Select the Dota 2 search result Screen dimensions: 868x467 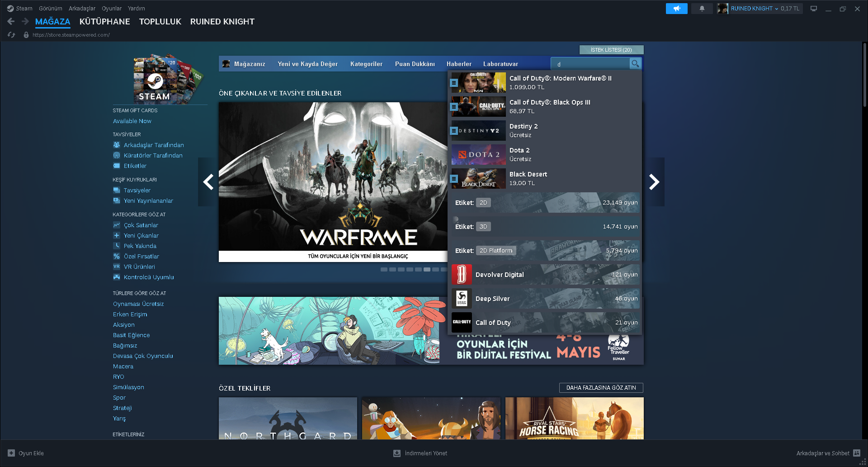coord(546,154)
